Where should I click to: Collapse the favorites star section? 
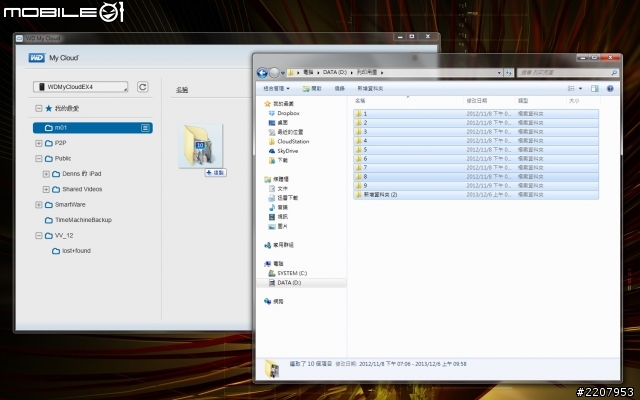tap(38, 108)
